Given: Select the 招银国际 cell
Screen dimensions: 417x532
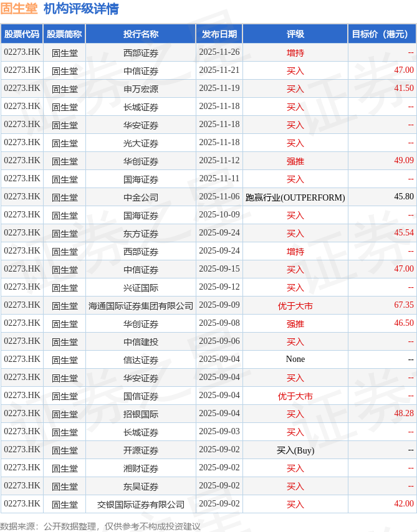Looking at the screenshot, I should point(141,414).
